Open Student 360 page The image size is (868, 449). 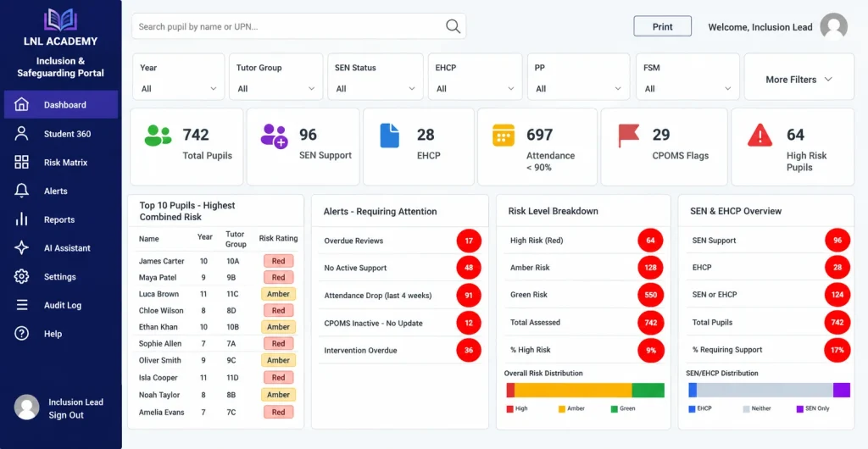pos(61,133)
